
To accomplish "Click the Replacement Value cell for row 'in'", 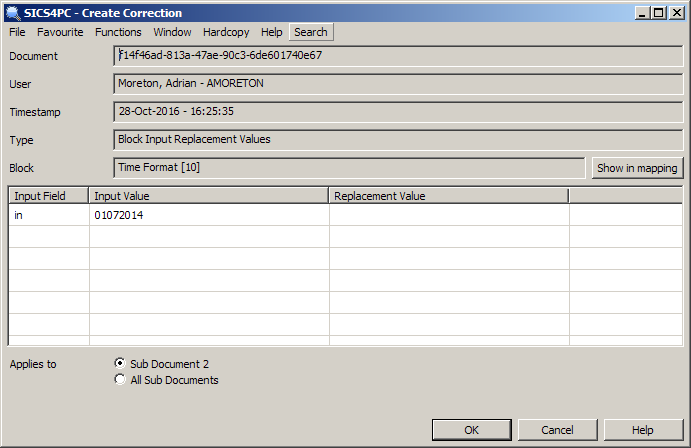I will (448, 215).
